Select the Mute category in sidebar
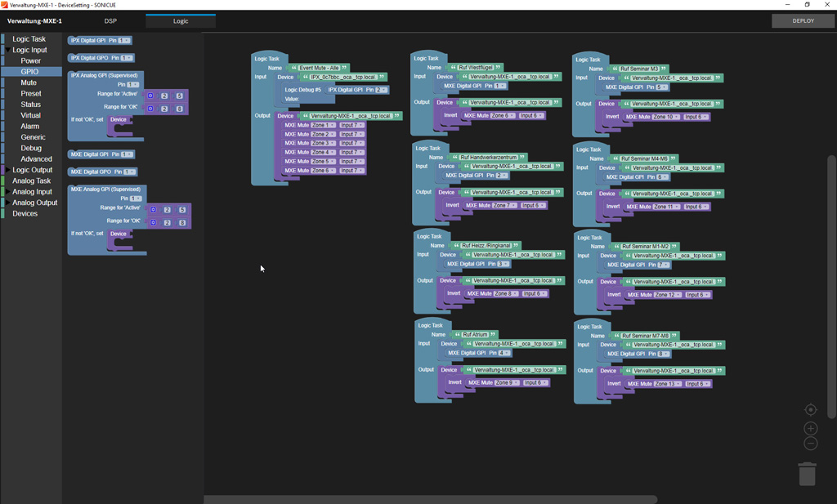Viewport: 837px width, 504px height. 29,83
